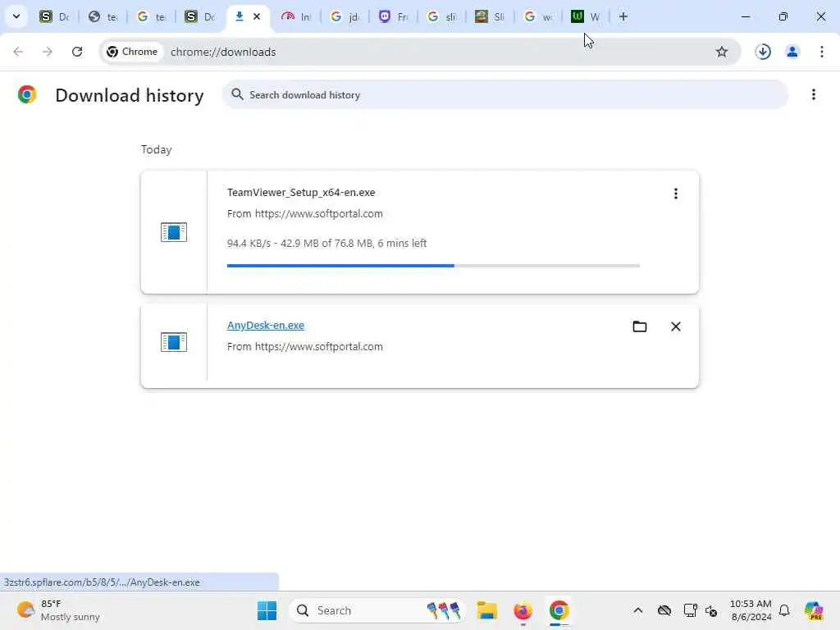This screenshot has height=630, width=840.
Task: Click the Chrome logo beside Download history
Action: [27, 94]
